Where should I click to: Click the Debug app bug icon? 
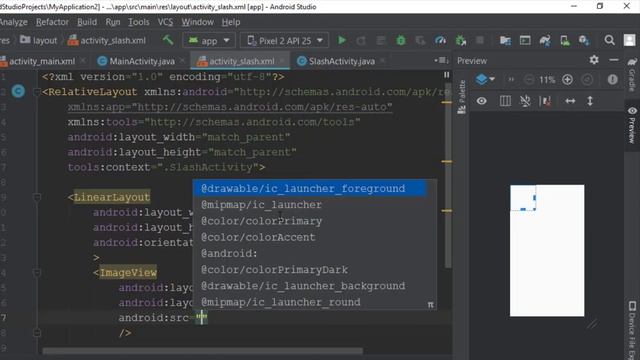tap(401, 40)
